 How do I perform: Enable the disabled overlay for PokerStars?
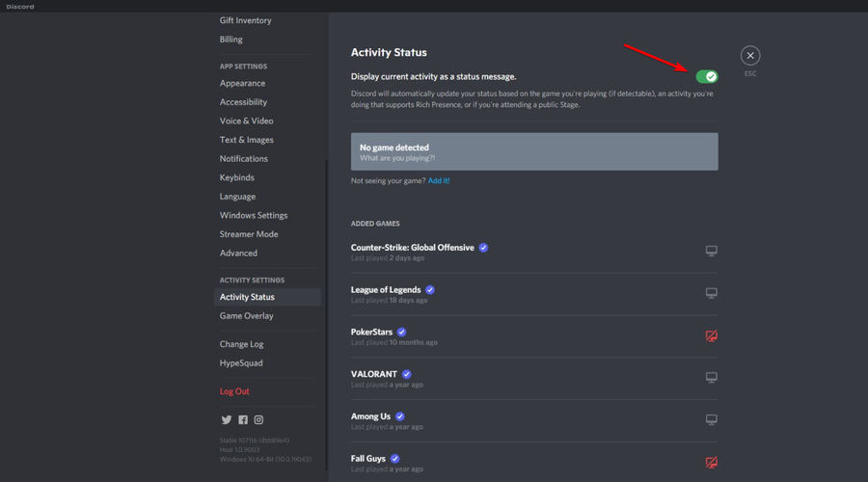(x=712, y=335)
